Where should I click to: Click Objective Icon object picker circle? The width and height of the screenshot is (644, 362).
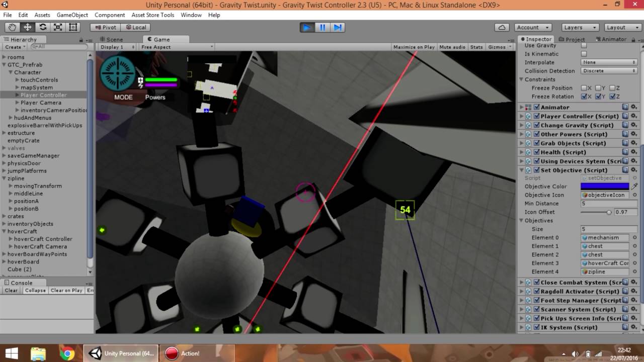click(x=634, y=195)
